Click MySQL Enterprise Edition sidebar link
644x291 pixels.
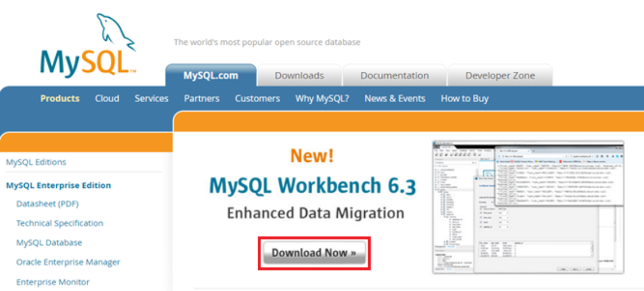point(58,186)
